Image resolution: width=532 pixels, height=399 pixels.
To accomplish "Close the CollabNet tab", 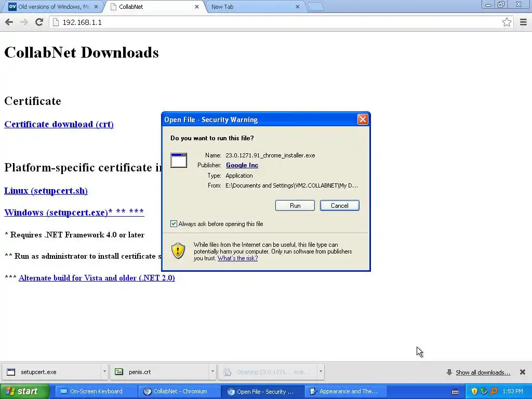I will 197,7.
